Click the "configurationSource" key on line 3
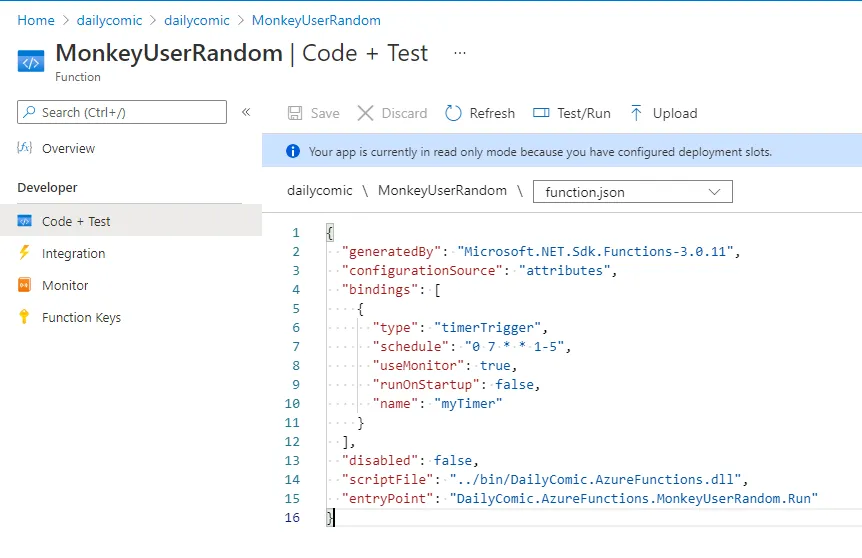 [422, 270]
